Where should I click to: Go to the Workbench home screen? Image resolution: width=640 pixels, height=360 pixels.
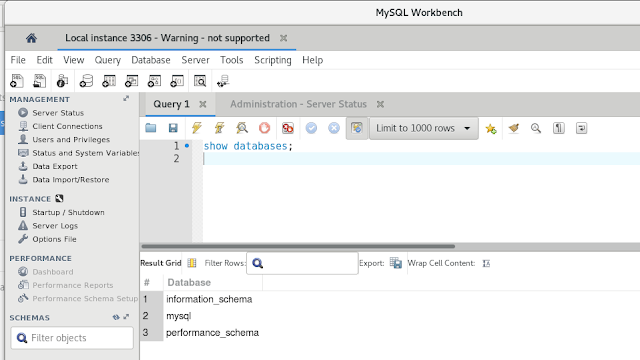pos(31,38)
